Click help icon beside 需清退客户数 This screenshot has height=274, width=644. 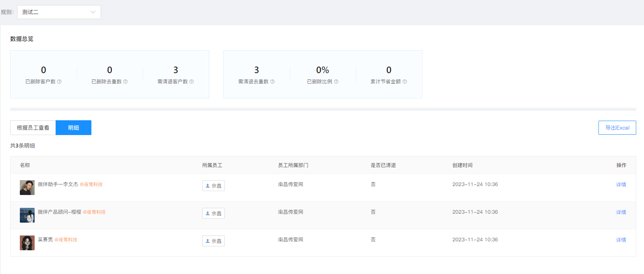(x=192, y=82)
